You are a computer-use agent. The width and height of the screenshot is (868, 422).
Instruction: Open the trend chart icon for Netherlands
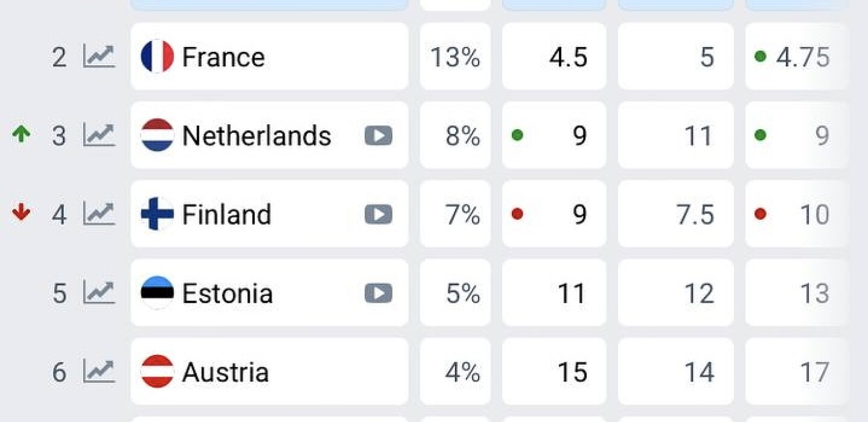99,135
